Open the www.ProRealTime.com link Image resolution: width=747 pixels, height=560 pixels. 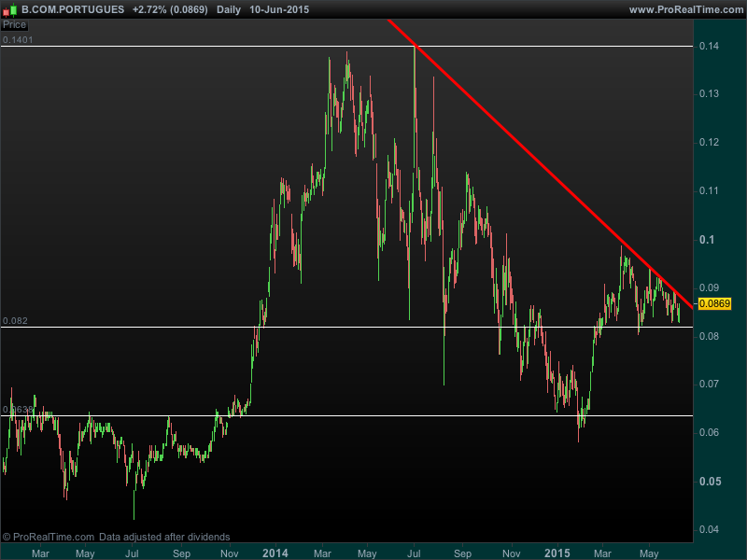point(686,9)
